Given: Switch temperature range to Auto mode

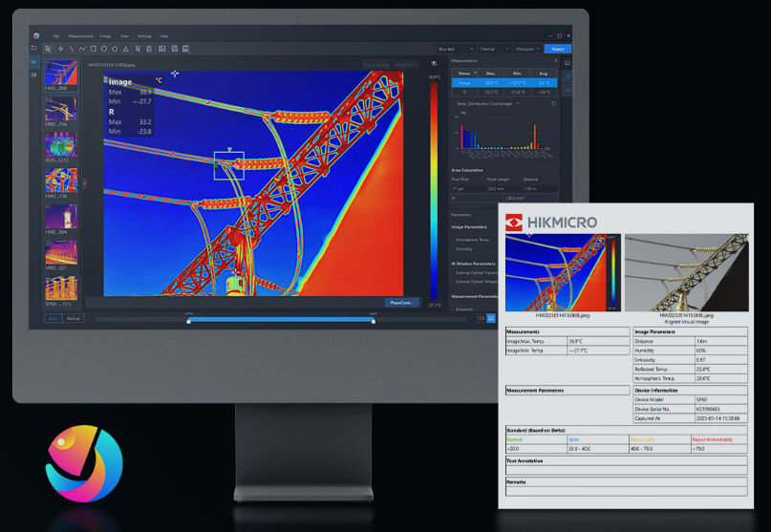Looking at the screenshot, I should (54, 318).
